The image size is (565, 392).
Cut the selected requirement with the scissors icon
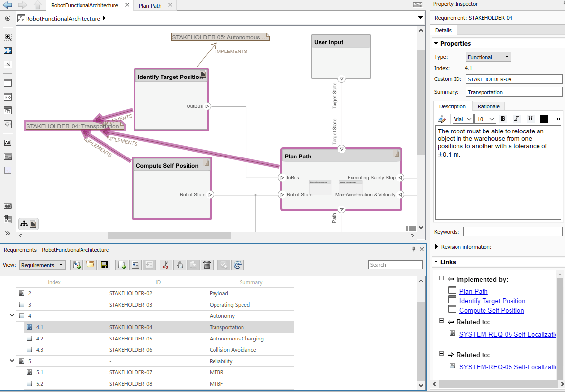tap(166, 265)
